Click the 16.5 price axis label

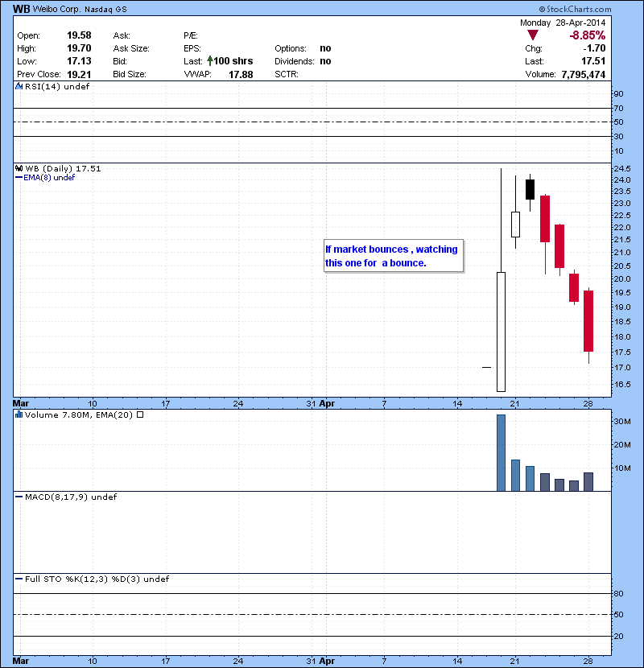click(622, 384)
